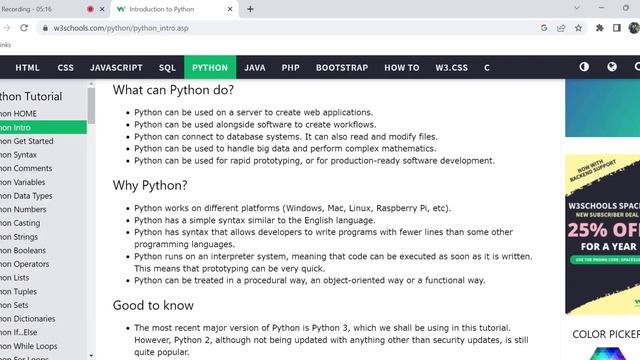640x360 pixels.
Task: Open Python Tuples in sidebar
Action: click(x=43, y=291)
